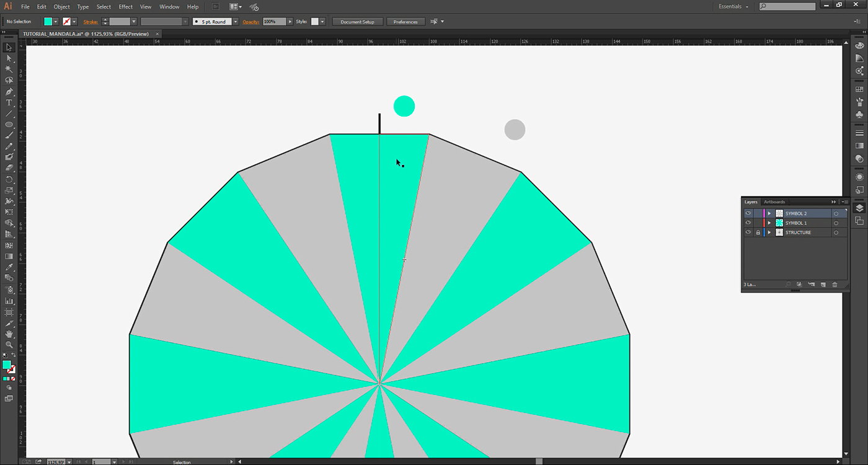This screenshot has width=868, height=465.
Task: Click the Document Setup button
Action: [357, 22]
